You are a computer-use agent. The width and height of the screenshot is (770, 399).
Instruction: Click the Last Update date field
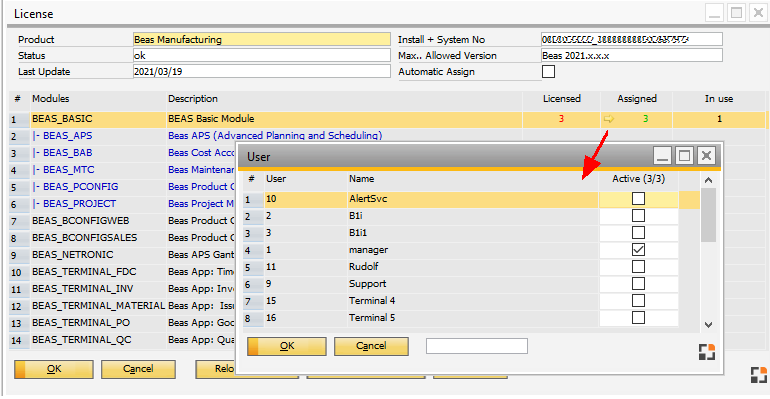pos(262,72)
